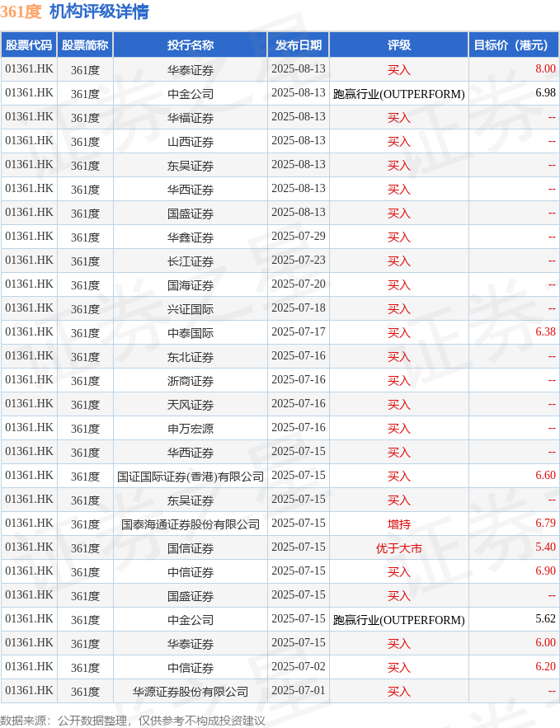Click the target price 8.00
The width and height of the screenshot is (560, 728).
pyautogui.click(x=546, y=68)
